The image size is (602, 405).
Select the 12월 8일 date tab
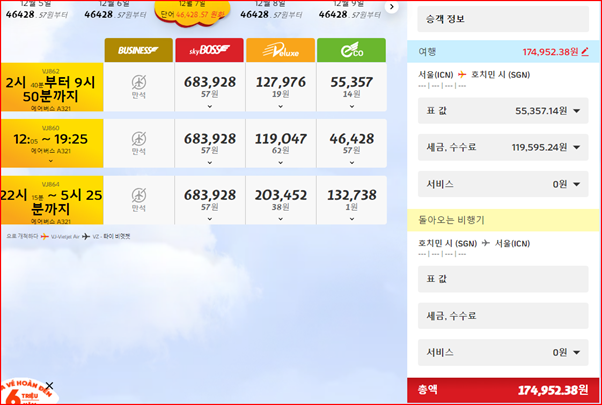pyautogui.click(x=271, y=10)
